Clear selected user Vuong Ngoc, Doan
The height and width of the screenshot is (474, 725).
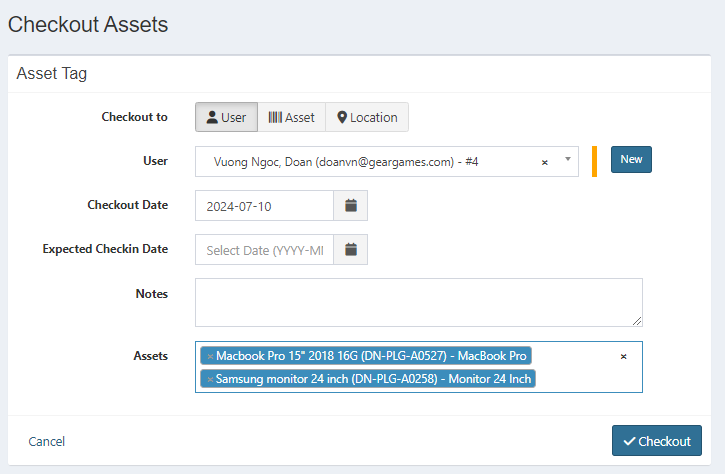(x=544, y=161)
